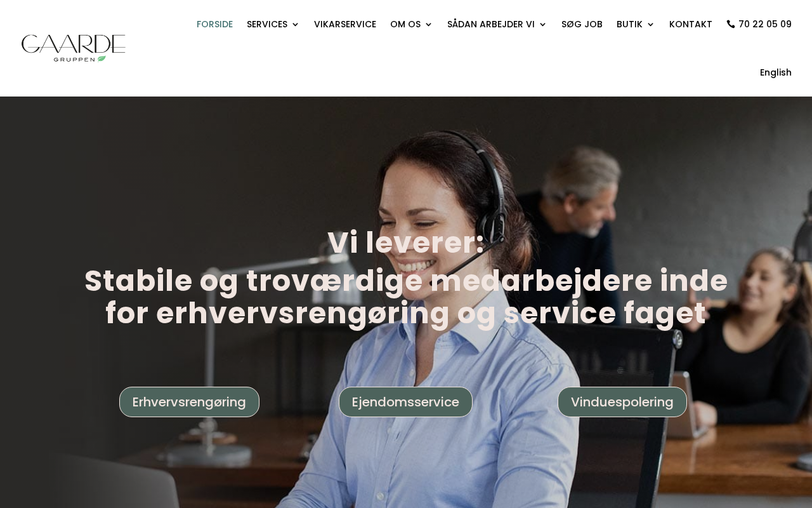This screenshot has height=508, width=812.
Task: Click the phone icon beside 70 22 05 09
Action: click(731, 24)
